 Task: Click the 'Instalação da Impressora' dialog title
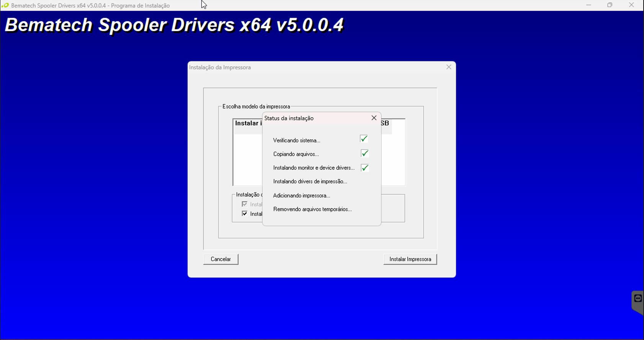(x=220, y=67)
